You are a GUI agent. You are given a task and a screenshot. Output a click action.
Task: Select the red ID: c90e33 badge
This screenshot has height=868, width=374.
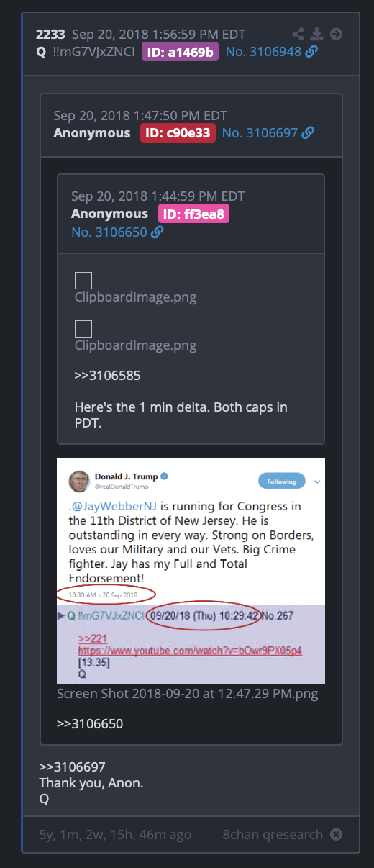[178, 133]
